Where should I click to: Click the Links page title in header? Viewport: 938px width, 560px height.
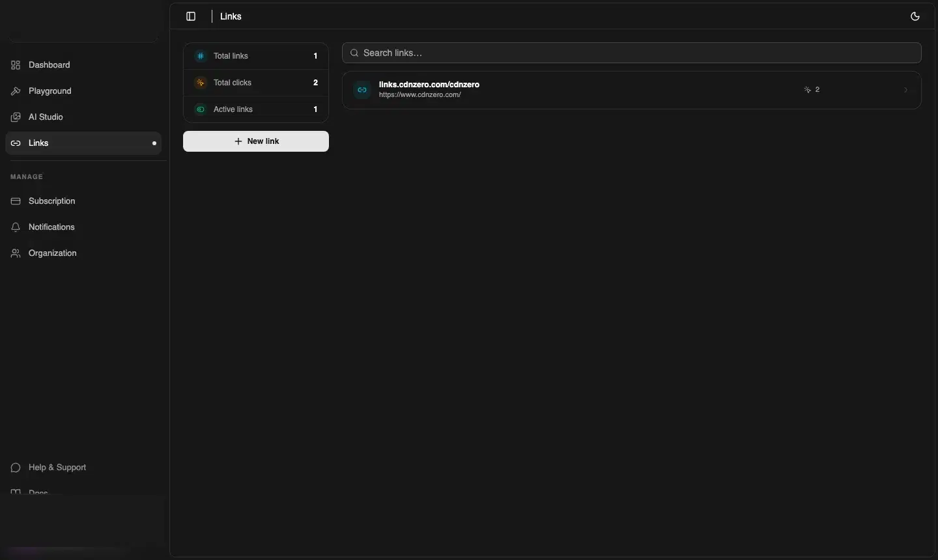pos(231,16)
